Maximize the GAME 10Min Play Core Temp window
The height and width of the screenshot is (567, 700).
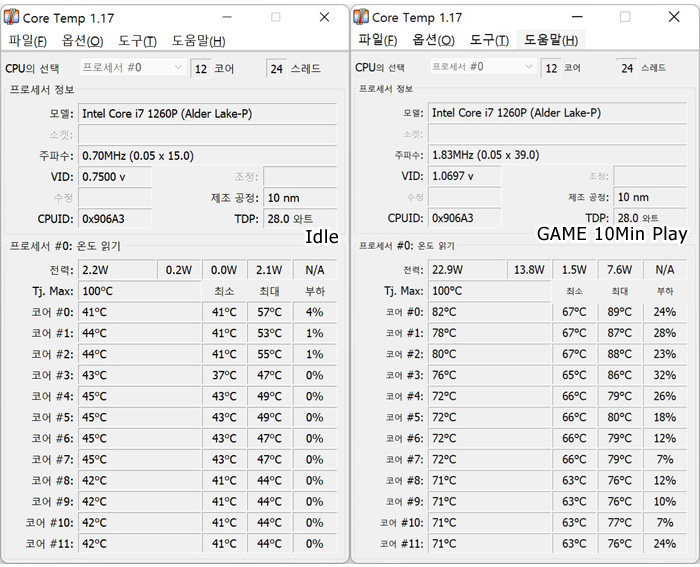click(x=625, y=17)
